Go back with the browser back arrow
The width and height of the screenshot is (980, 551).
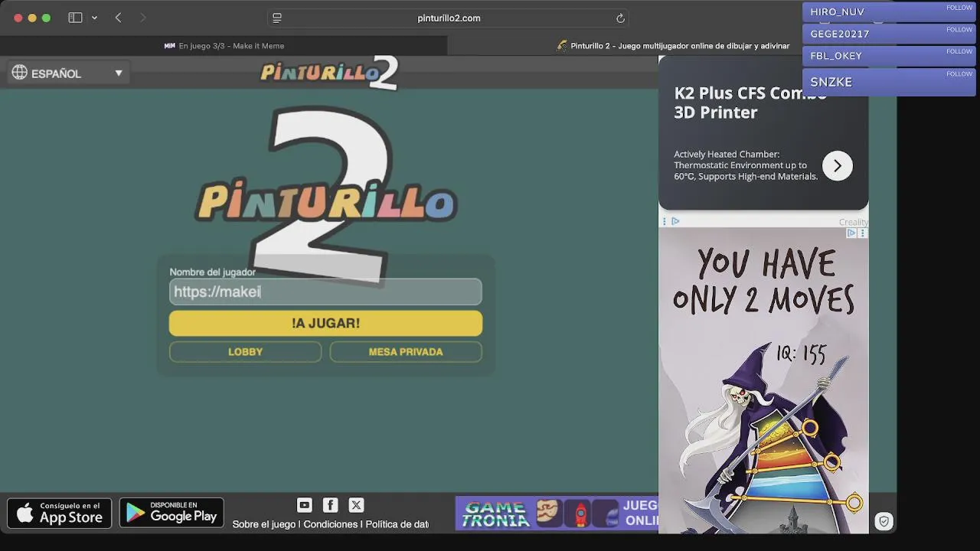tap(118, 18)
